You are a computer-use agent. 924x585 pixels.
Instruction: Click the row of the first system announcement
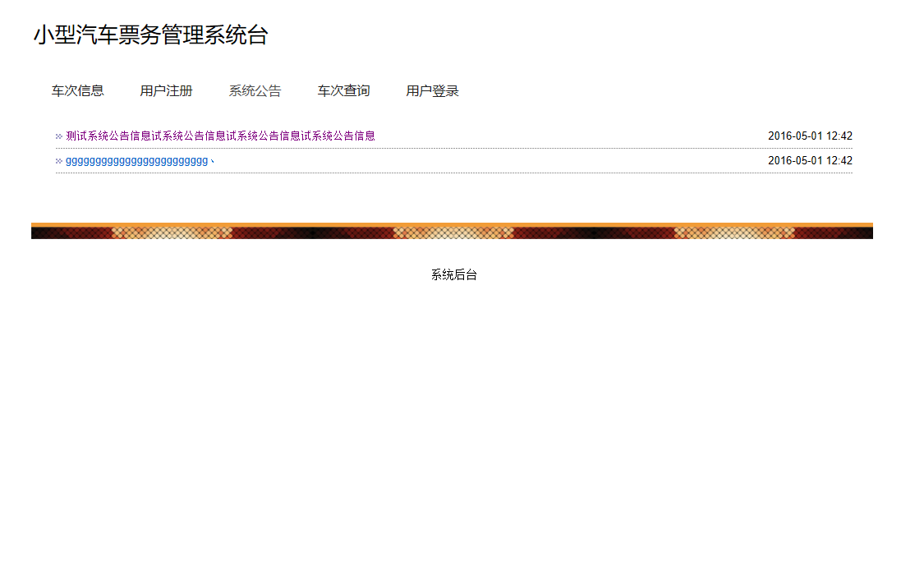452,136
